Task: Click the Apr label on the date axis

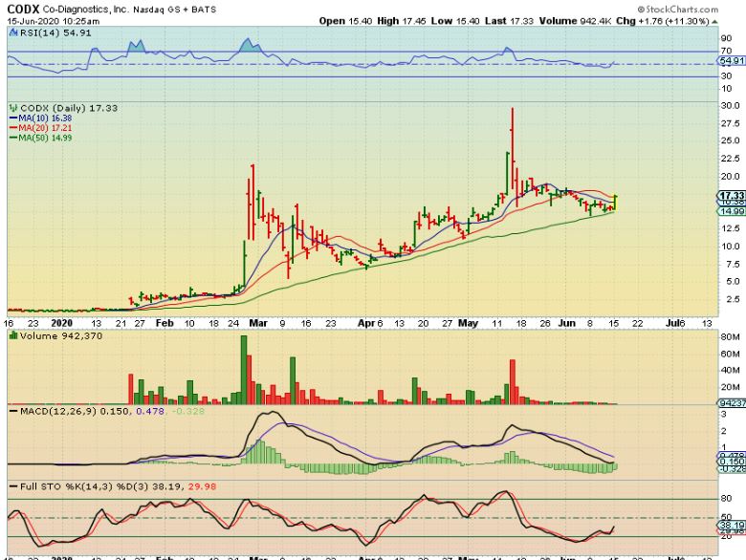Action: pyautogui.click(x=366, y=323)
